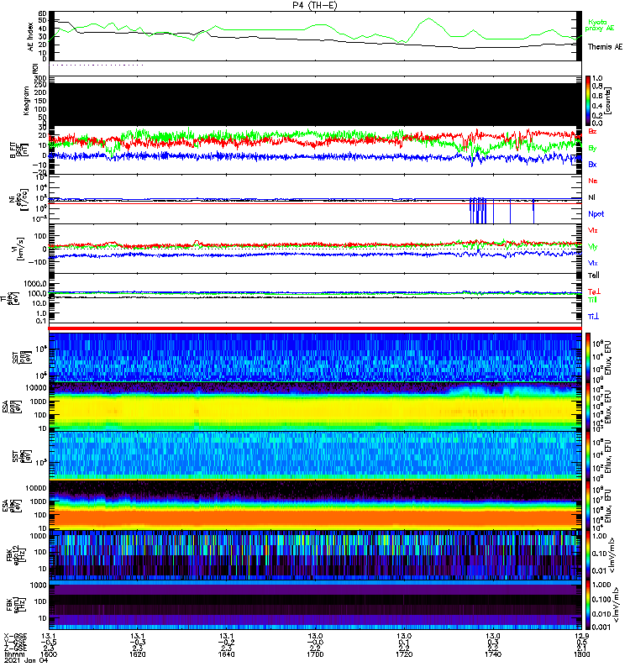Click the ESA electron Eflux color bar
This screenshot has width=630, height=672.
pyautogui.click(x=588, y=506)
